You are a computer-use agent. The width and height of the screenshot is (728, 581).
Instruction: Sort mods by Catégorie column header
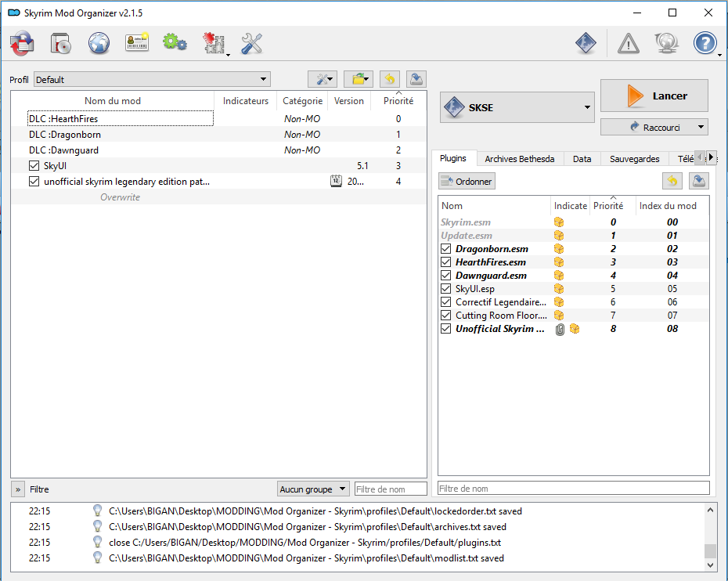(x=302, y=101)
